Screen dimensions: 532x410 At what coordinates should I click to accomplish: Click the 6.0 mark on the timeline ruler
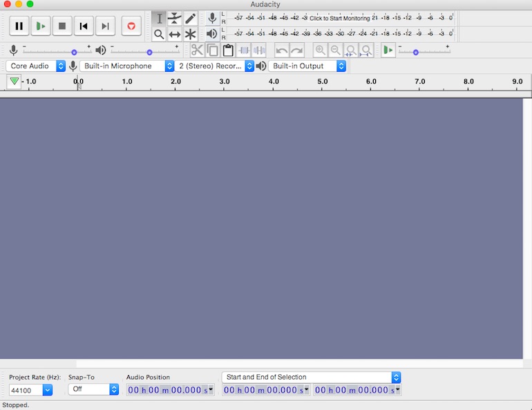tap(371, 81)
